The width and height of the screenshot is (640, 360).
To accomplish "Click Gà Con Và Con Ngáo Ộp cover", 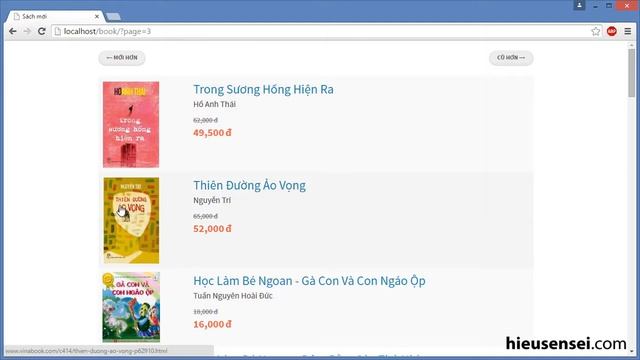I will (x=131, y=307).
